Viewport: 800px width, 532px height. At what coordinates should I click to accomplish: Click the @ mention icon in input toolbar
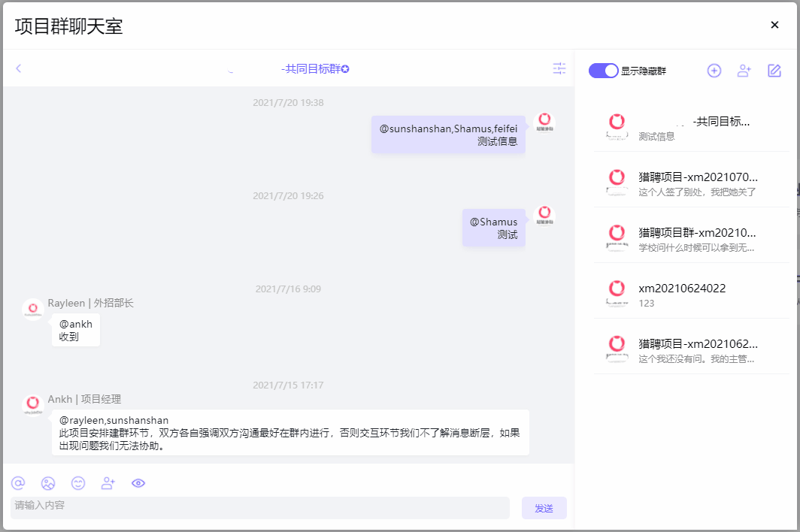(x=18, y=483)
